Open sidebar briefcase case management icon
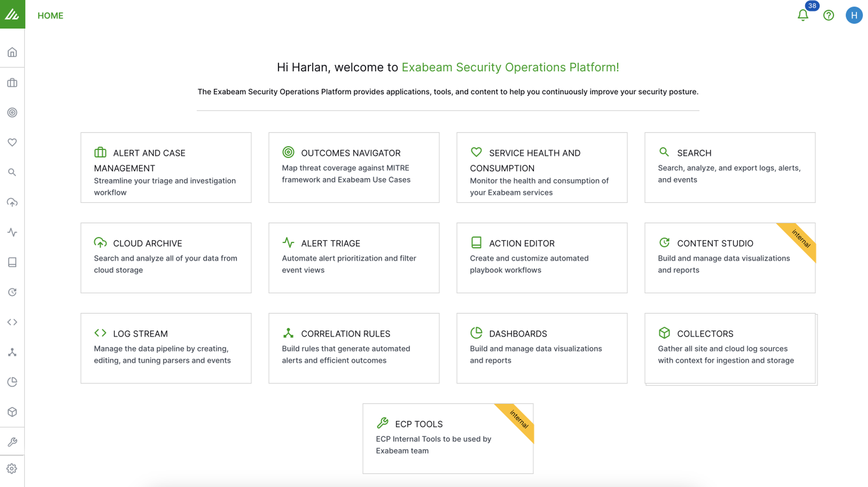The height and width of the screenshot is (487, 868). (x=12, y=83)
